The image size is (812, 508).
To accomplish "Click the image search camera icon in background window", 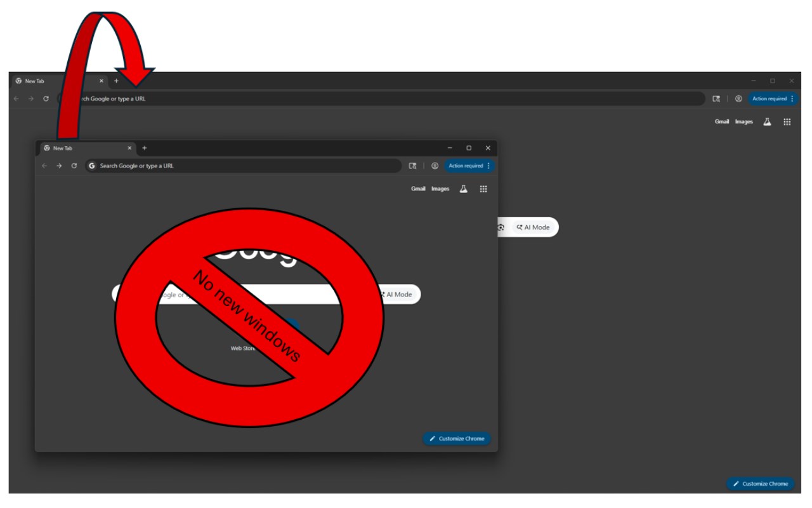I will point(501,227).
